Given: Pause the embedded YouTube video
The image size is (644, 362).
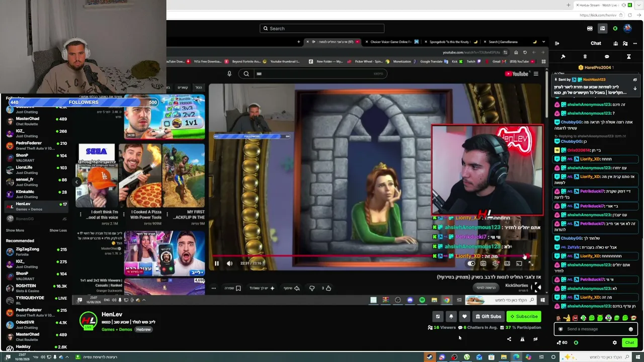Looking at the screenshot, I should 216,263.
